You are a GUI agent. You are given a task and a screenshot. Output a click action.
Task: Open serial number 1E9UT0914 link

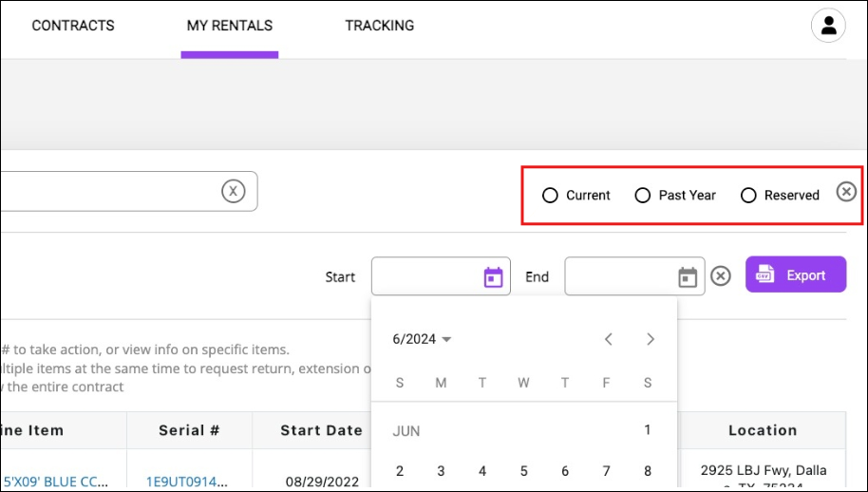(185, 482)
